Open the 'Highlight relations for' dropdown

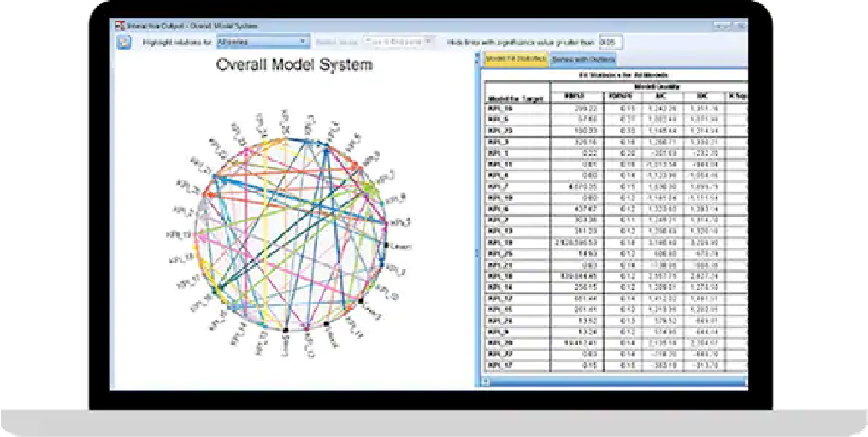(x=263, y=41)
